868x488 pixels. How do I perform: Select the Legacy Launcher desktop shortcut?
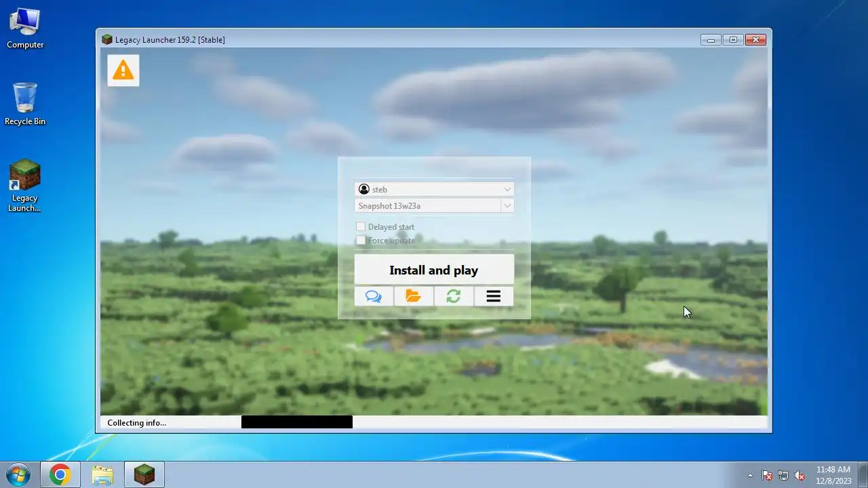tap(25, 185)
